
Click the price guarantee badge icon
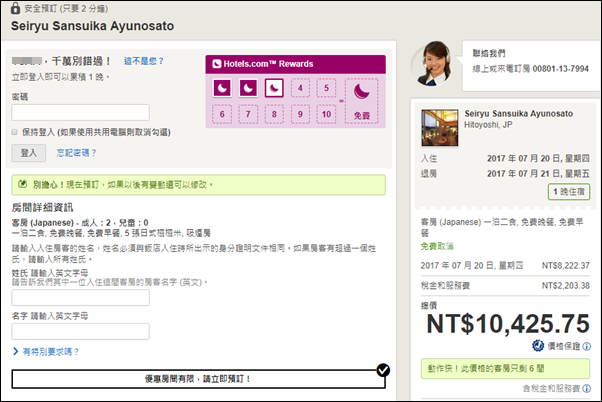pos(538,346)
